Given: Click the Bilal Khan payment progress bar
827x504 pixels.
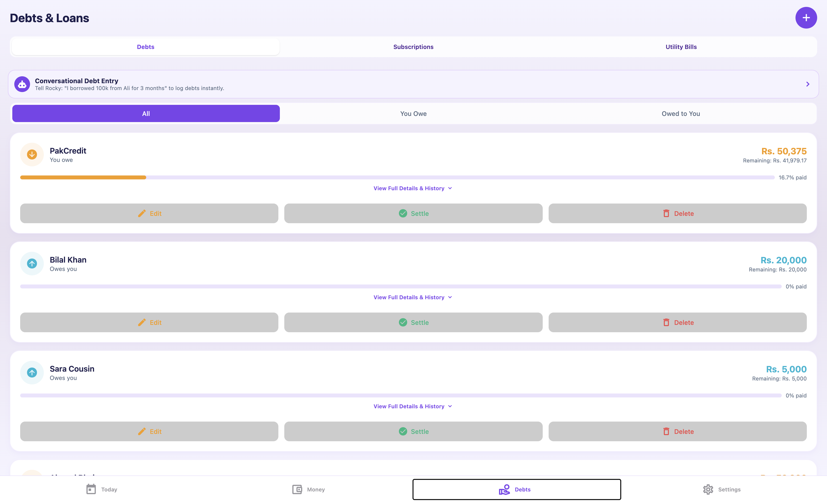Looking at the screenshot, I should [401, 286].
